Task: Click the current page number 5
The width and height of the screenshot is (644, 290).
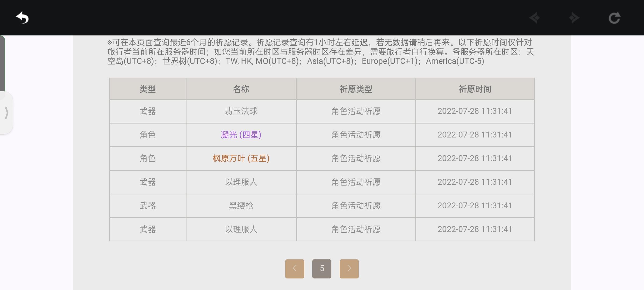Action: point(322,269)
